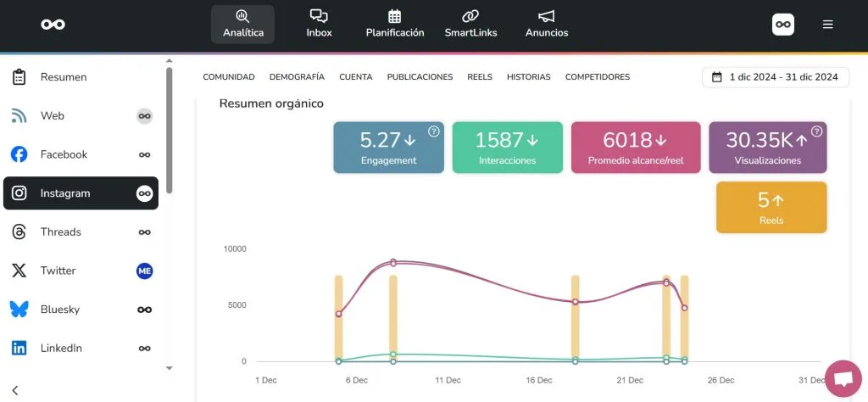Open the date range picker

pyautogui.click(x=776, y=77)
